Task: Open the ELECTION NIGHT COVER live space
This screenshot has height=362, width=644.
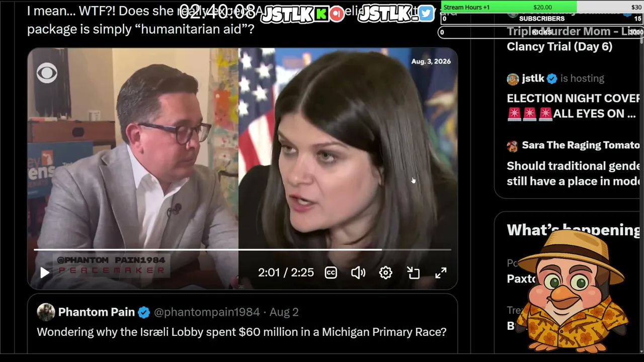Action: click(x=574, y=106)
